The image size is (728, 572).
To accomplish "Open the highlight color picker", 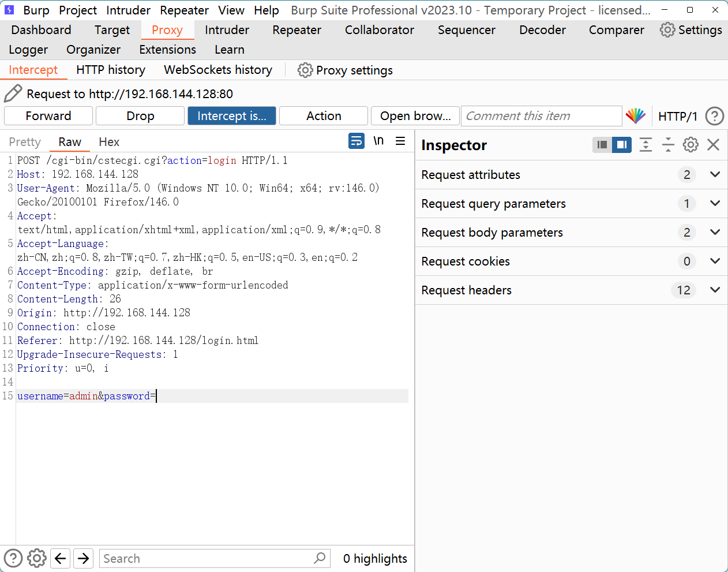I will [636, 116].
